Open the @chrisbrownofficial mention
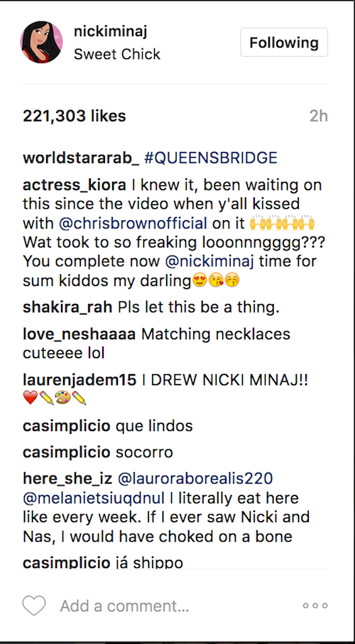 [x=133, y=224]
